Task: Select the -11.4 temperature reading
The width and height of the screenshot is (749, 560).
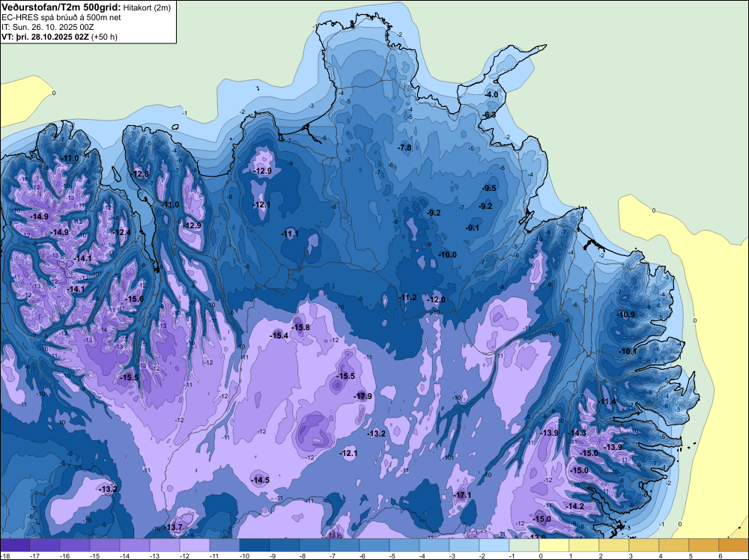Action: [607, 401]
